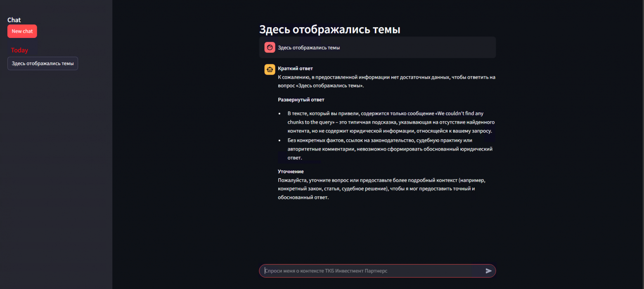This screenshot has height=289, width=644.
Task: Click the Уточнение section heading
Action: 290,171
